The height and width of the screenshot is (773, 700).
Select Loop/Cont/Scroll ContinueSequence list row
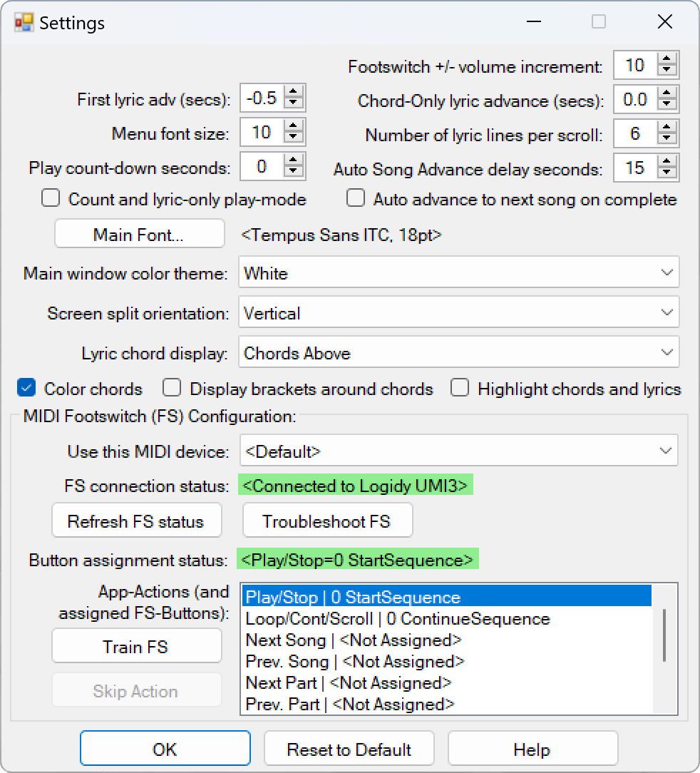click(x=447, y=618)
